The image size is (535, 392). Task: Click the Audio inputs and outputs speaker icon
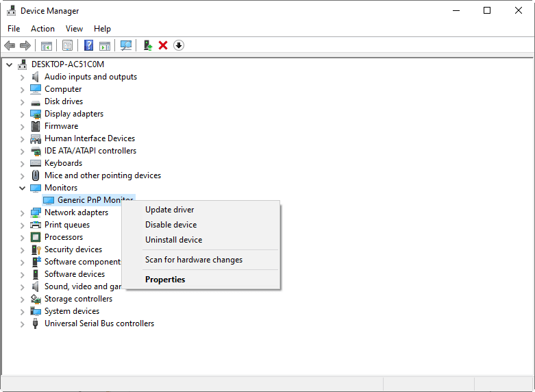tap(35, 77)
